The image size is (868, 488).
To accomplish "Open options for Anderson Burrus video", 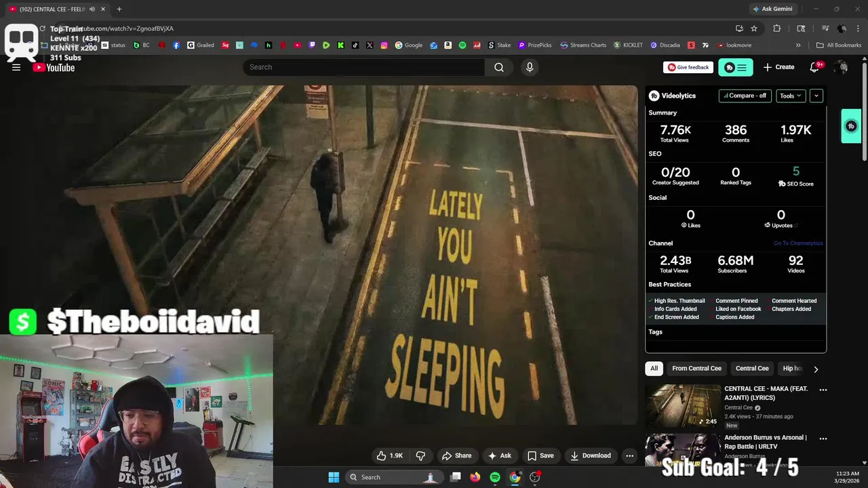I will coord(823,439).
